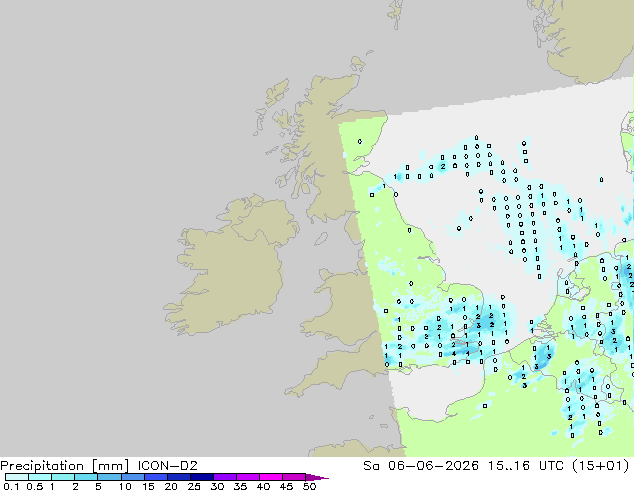The image size is (634, 490).
Task: Click the Sa 06-06-2026 date text
Action: click(421, 466)
